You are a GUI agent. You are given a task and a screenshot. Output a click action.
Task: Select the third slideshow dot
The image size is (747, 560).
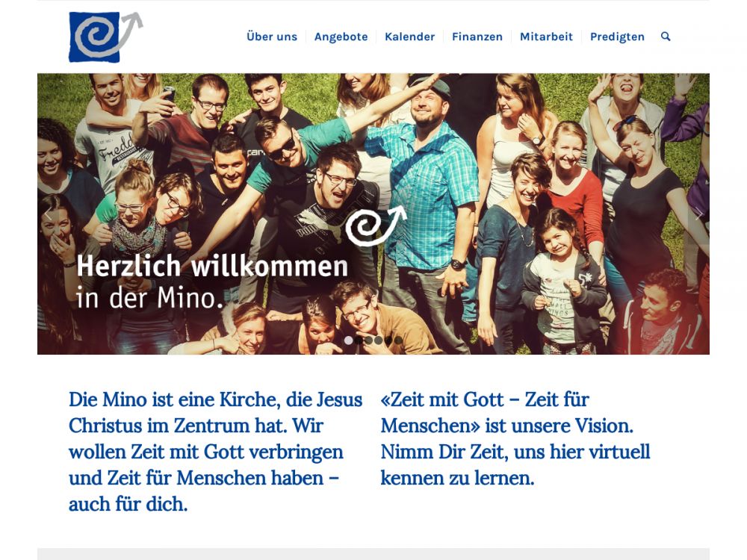click(x=368, y=340)
